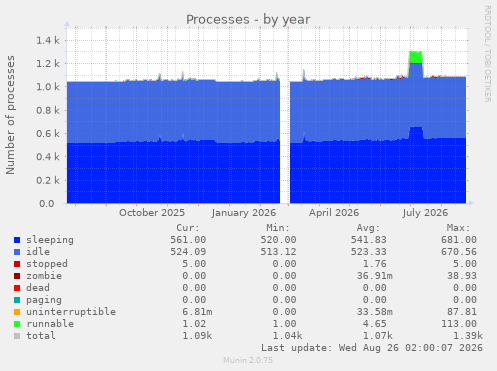
Task: Click the paging legend color swatch
Action: click(17, 300)
